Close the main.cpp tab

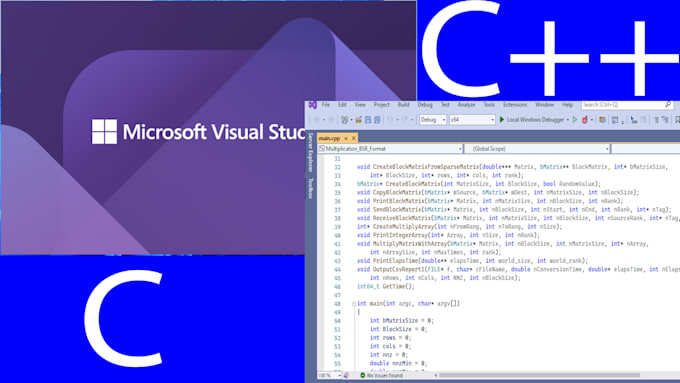point(354,138)
